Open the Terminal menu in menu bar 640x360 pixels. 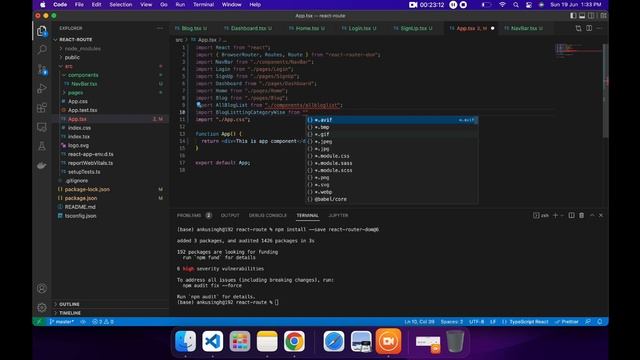(x=203, y=4)
